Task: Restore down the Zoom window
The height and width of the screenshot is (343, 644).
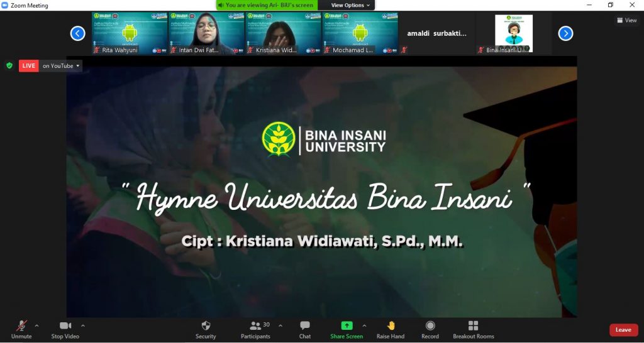Action: tap(610, 5)
